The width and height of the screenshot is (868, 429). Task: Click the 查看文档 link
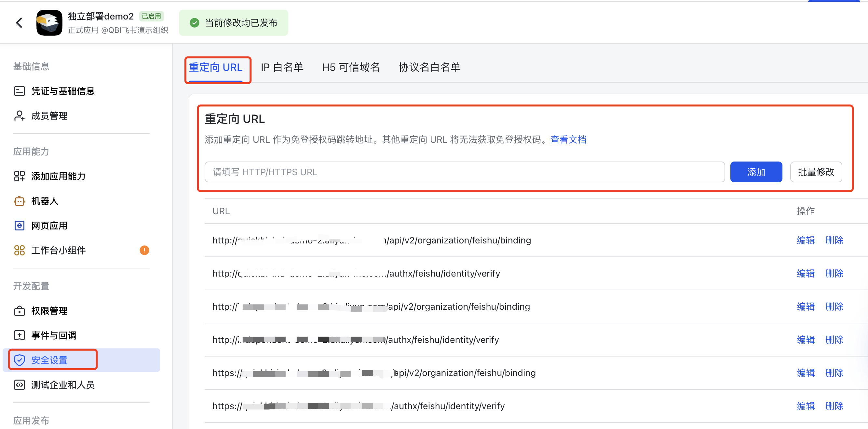(568, 139)
